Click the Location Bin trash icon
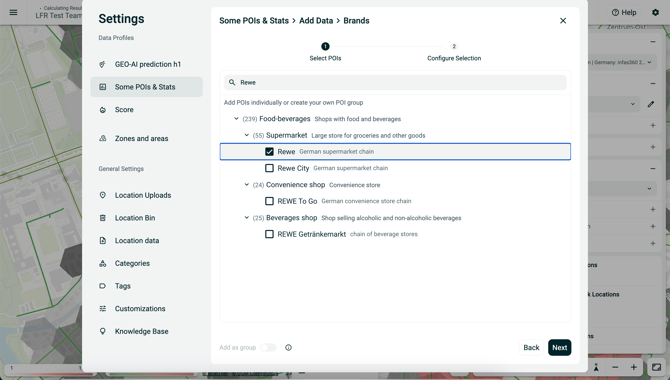The width and height of the screenshot is (670, 380). pos(103,218)
